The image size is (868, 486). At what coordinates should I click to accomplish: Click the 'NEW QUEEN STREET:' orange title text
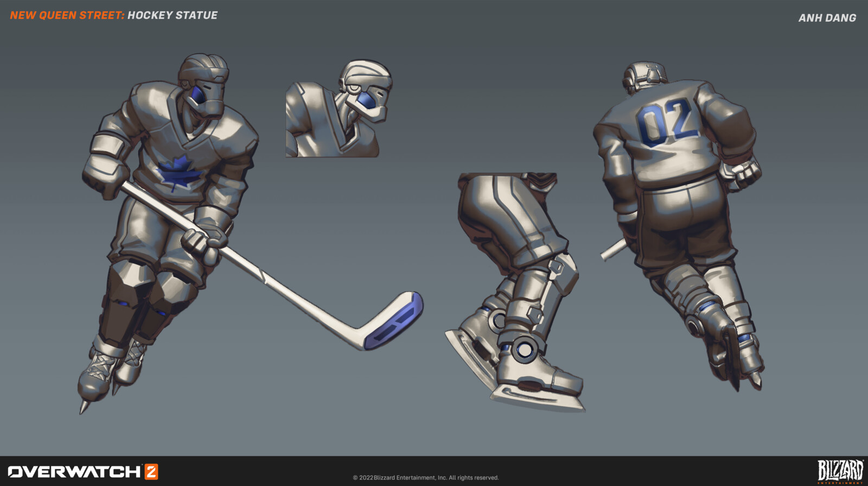pos(67,15)
